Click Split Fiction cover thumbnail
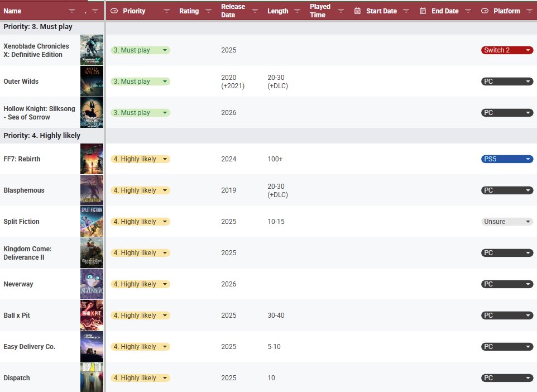The width and height of the screenshot is (537, 392). (92, 221)
